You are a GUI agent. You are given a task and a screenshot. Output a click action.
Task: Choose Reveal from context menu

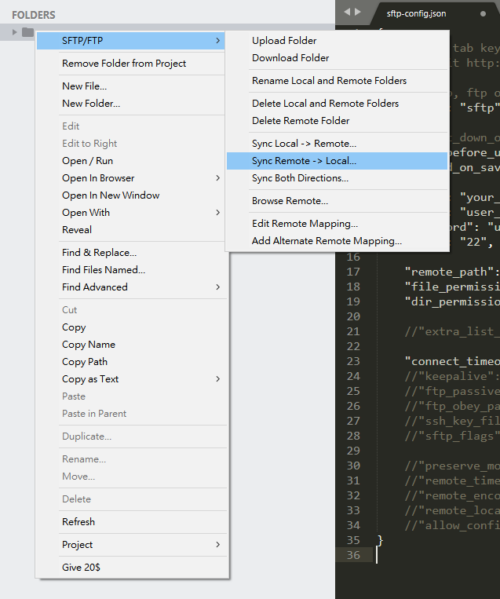(131, 230)
